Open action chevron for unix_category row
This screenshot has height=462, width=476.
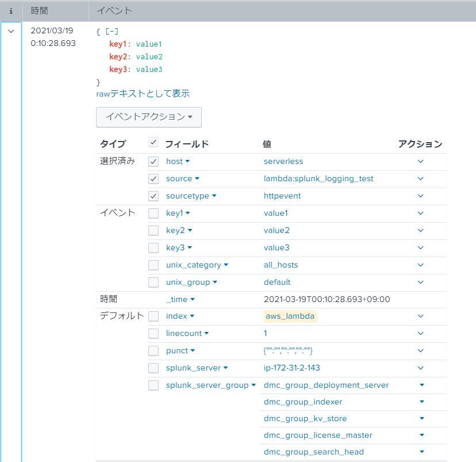[420, 265]
